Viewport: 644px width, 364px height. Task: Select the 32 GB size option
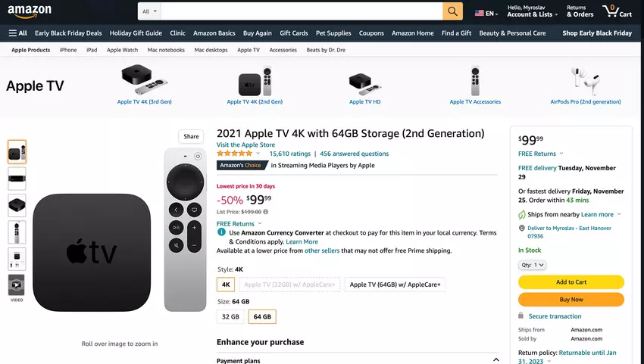pyautogui.click(x=230, y=317)
